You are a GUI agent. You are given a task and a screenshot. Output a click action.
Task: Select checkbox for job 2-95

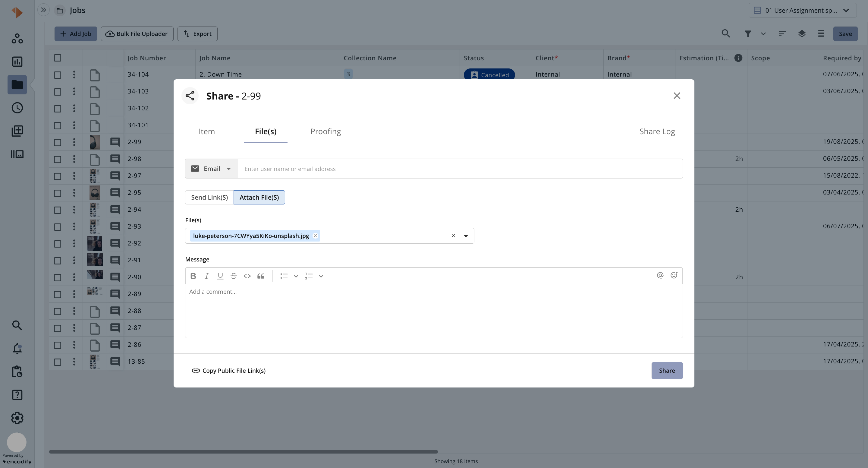coord(58,193)
